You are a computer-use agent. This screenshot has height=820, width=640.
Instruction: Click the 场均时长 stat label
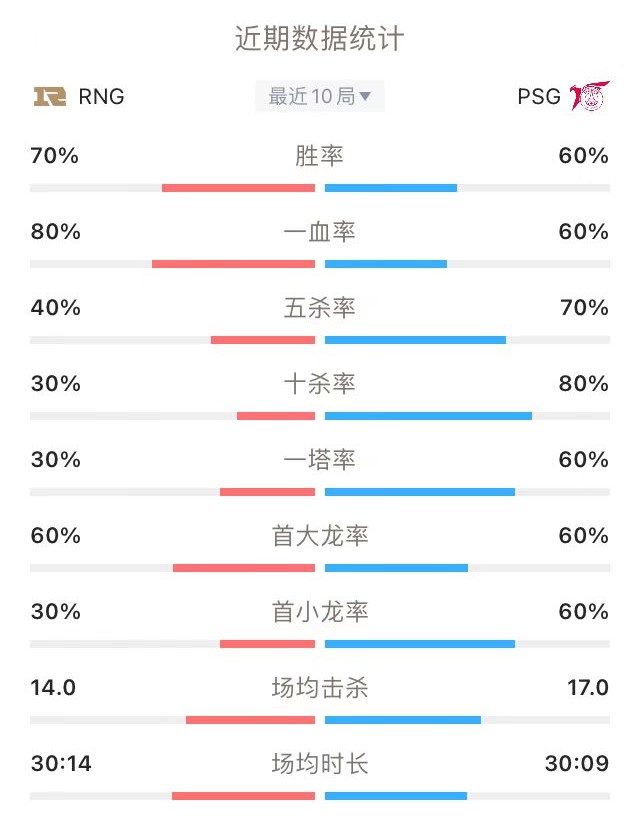pyautogui.click(x=319, y=764)
